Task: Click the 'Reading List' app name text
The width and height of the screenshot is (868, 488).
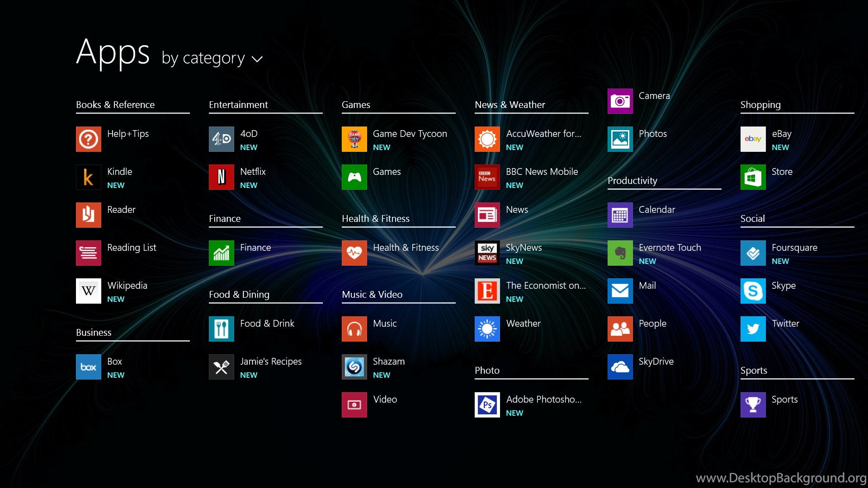Action: point(132,248)
